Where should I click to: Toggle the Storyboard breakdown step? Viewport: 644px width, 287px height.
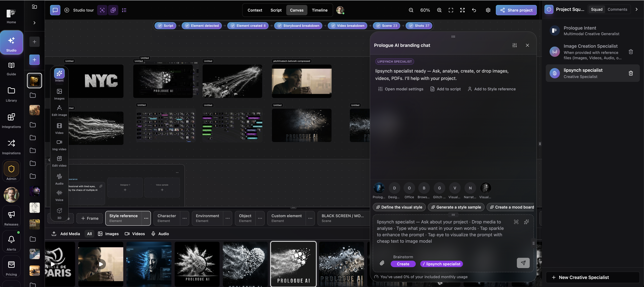299,26
